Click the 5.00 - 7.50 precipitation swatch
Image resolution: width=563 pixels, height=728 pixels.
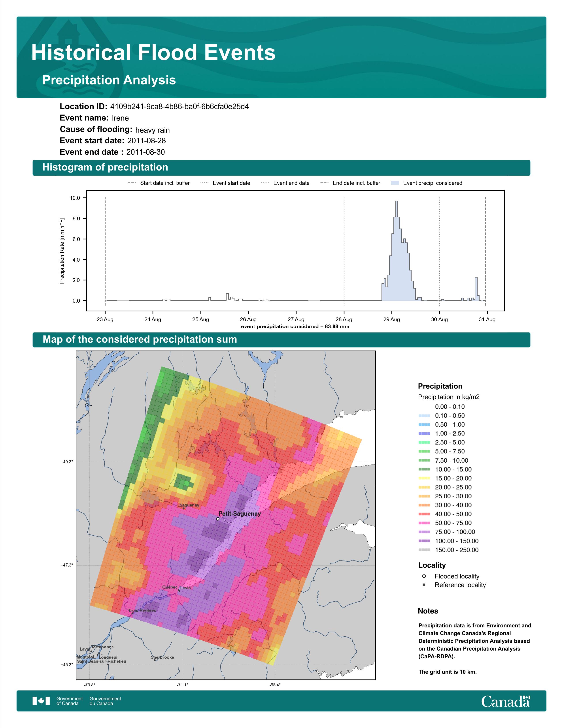point(424,451)
